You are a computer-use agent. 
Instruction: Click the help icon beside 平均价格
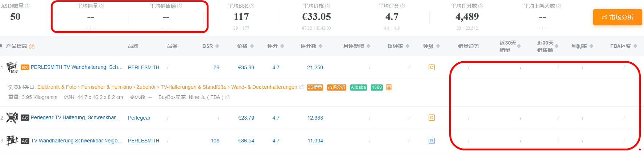[327, 6]
